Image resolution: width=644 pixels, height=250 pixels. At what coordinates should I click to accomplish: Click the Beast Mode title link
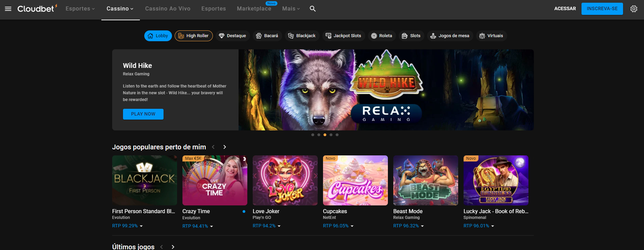point(408,211)
